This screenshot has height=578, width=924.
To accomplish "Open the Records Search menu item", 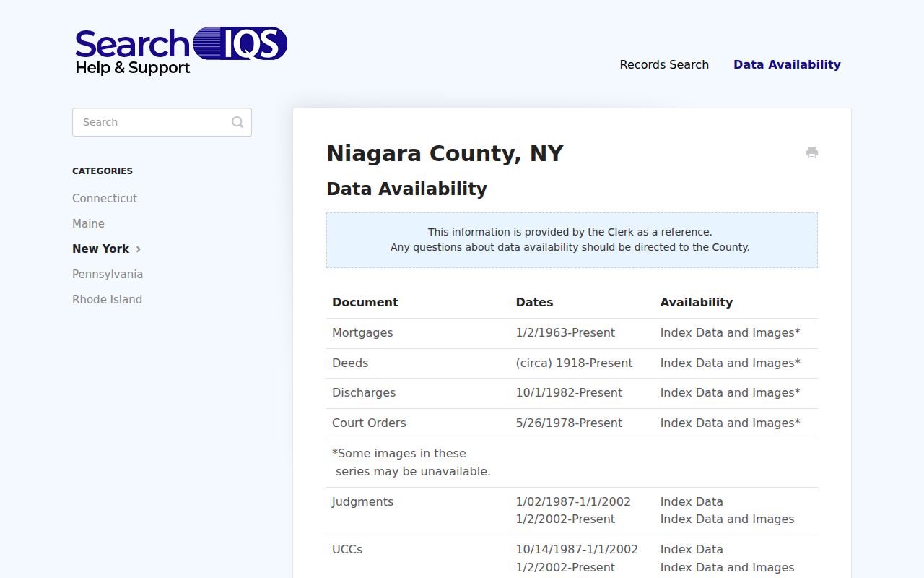I will pyautogui.click(x=664, y=64).
